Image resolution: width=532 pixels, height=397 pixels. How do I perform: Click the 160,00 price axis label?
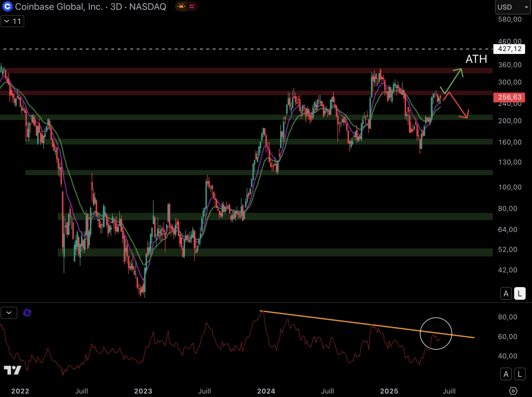click(x=510, y=142)
